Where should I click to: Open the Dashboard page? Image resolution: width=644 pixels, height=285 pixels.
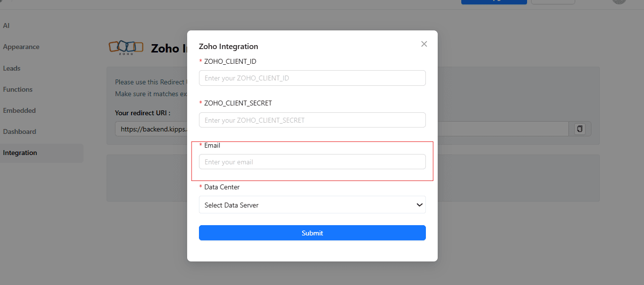point(20,131)
